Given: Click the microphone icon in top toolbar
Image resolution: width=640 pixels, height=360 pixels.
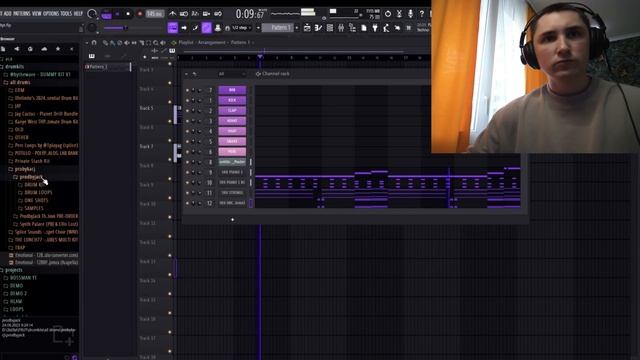Looking at the screenshot, I should pyautogui.click(x=411, y=14).
